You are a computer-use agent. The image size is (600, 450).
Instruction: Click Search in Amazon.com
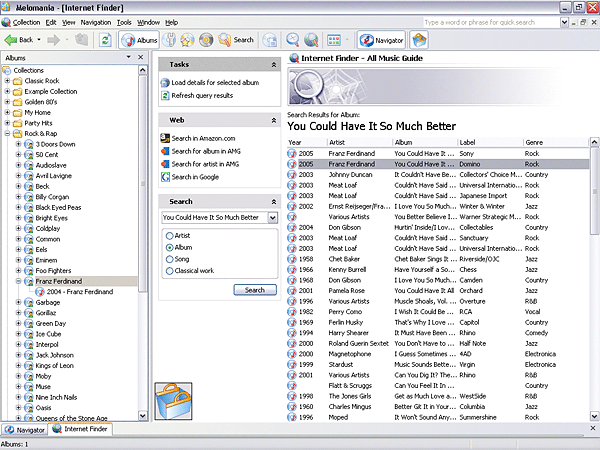(202, 138)
